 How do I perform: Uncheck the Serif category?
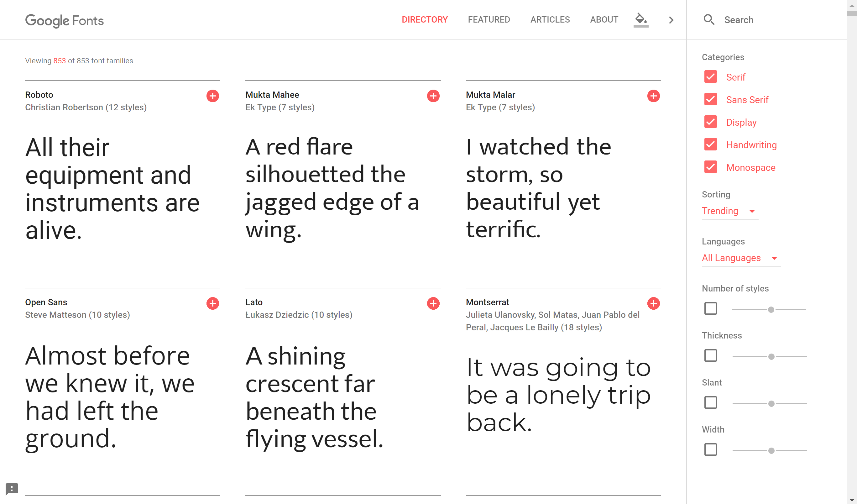(x=710, y=77)
